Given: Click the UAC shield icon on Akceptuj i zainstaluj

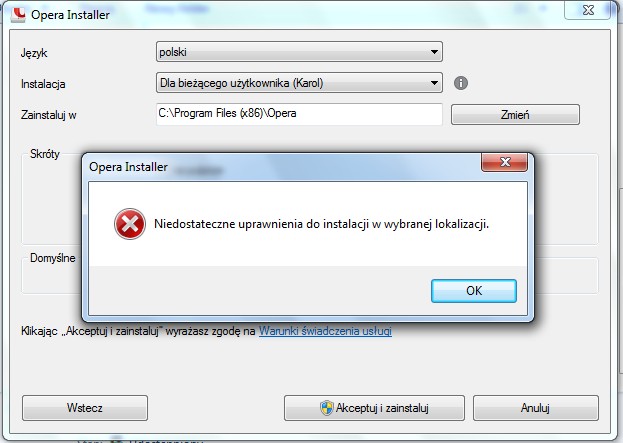Looking at the screenshot, I should point(326,408).
